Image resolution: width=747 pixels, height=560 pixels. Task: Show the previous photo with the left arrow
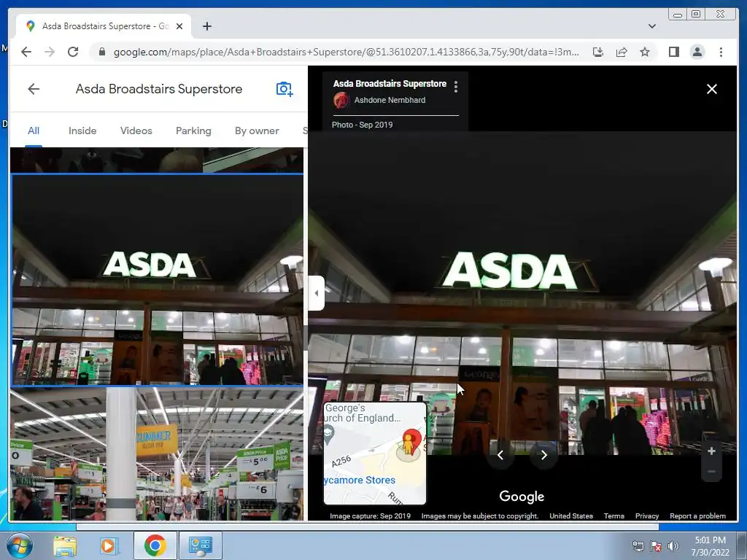tap(500, 455)
